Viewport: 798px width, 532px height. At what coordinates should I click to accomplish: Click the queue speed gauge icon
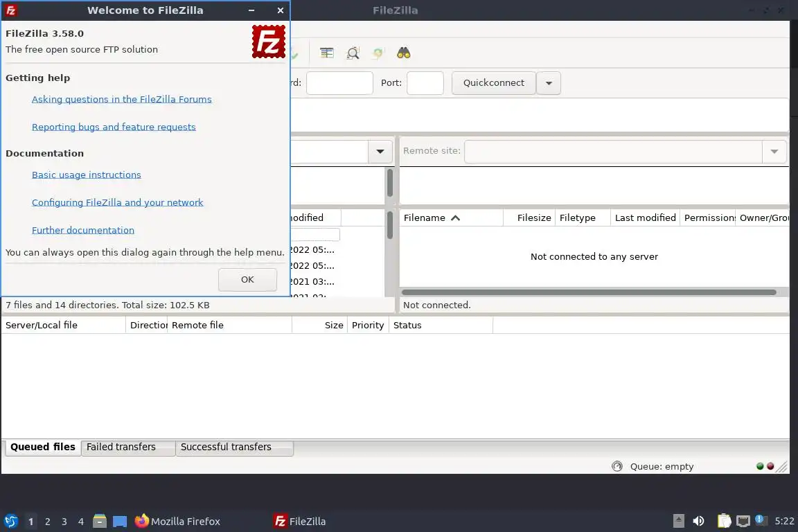[x=617, y=465]
